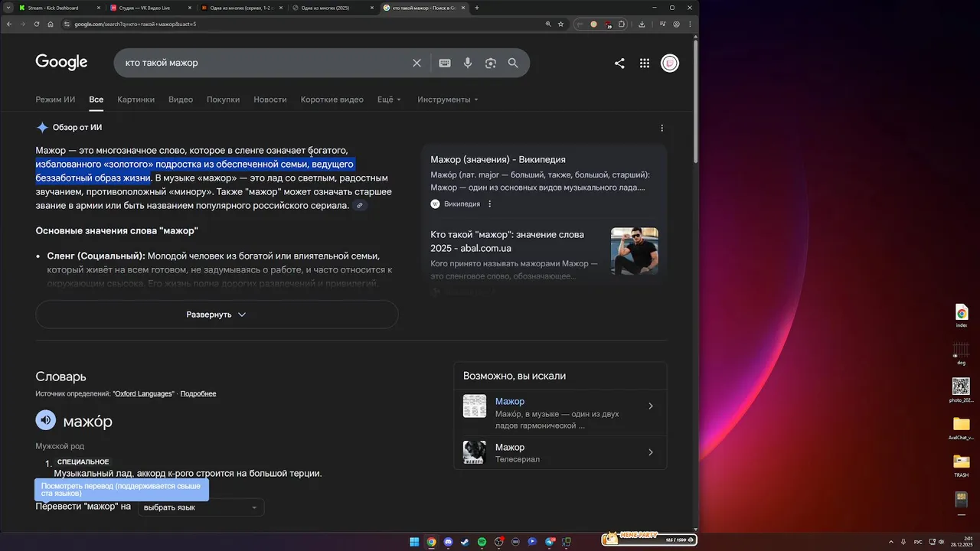980x551 pixels.
Task: Switch to Одна из многих (2025) browser tab
Action: coord(333,8)
